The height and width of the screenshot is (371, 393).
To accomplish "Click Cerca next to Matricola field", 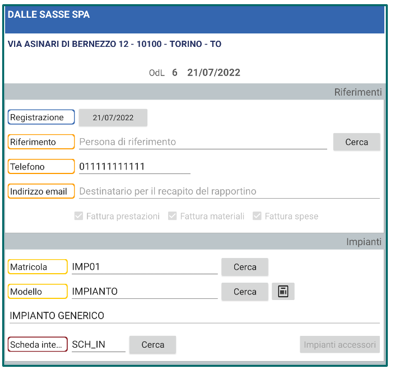I will [x=245, y=267].
